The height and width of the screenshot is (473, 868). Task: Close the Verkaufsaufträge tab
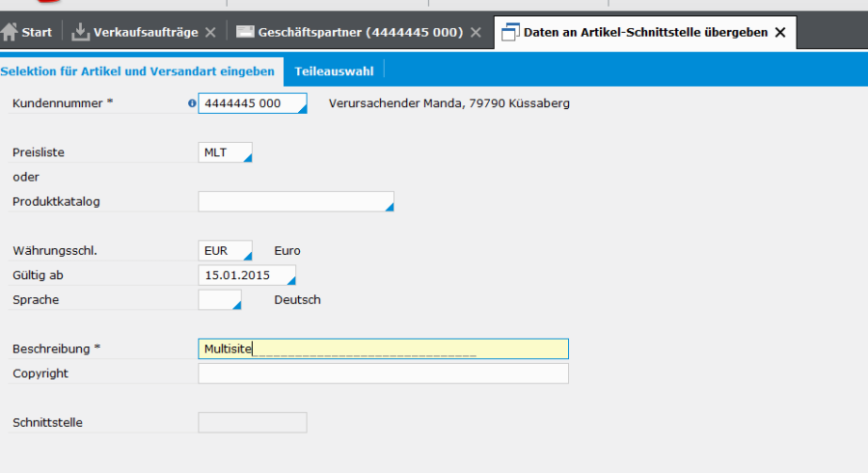(210, 33)
